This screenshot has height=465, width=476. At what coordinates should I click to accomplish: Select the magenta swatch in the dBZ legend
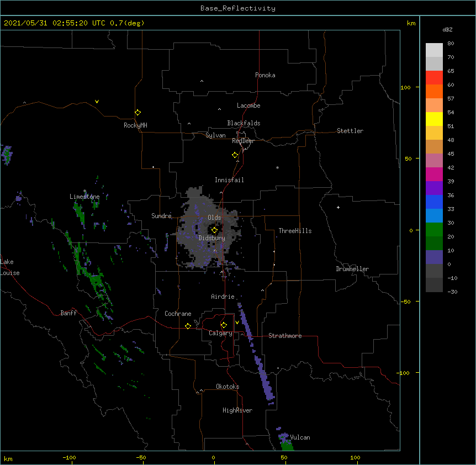pyautogui.click(x=434, y=174)
